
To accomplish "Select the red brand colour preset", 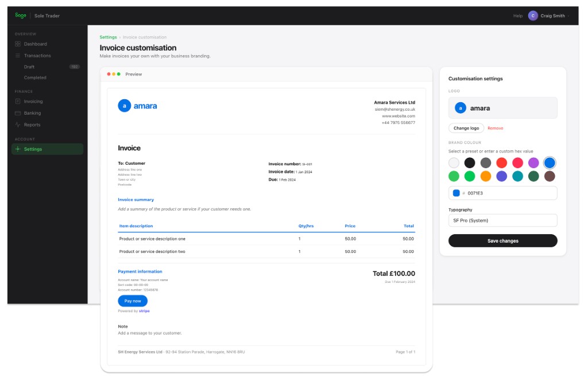I will pyautogui.click(x=501, y=162).
